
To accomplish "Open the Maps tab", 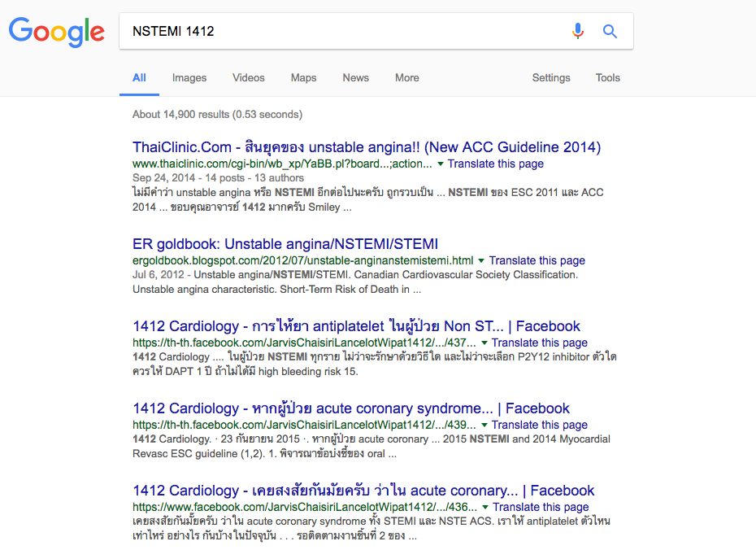I will (303, 77).
